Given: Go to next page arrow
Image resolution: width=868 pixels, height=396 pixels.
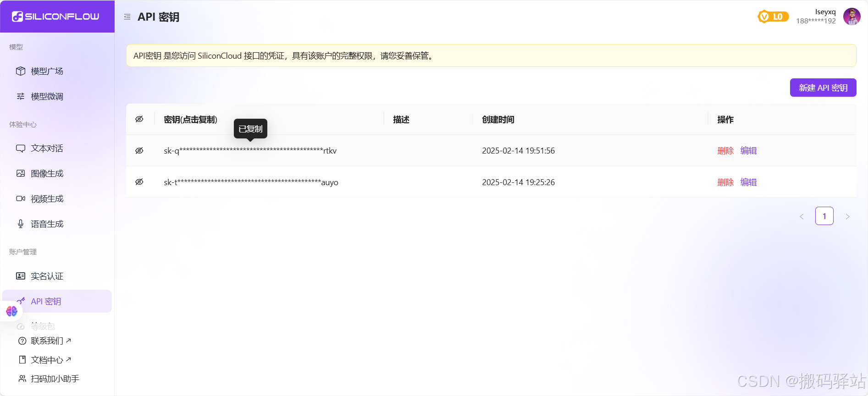Looking at the screenshot, I should pos(847,216).
